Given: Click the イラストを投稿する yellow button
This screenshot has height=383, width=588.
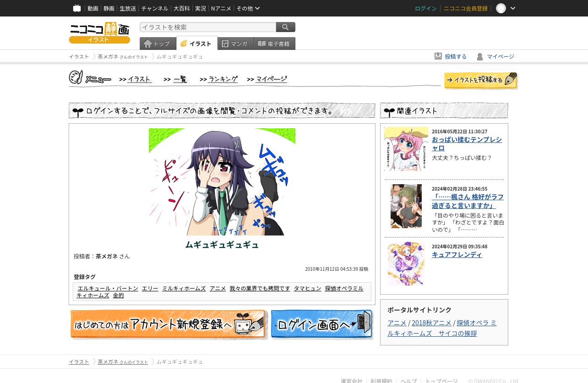Looking at the screenshot, I should (x=481, y=80).
